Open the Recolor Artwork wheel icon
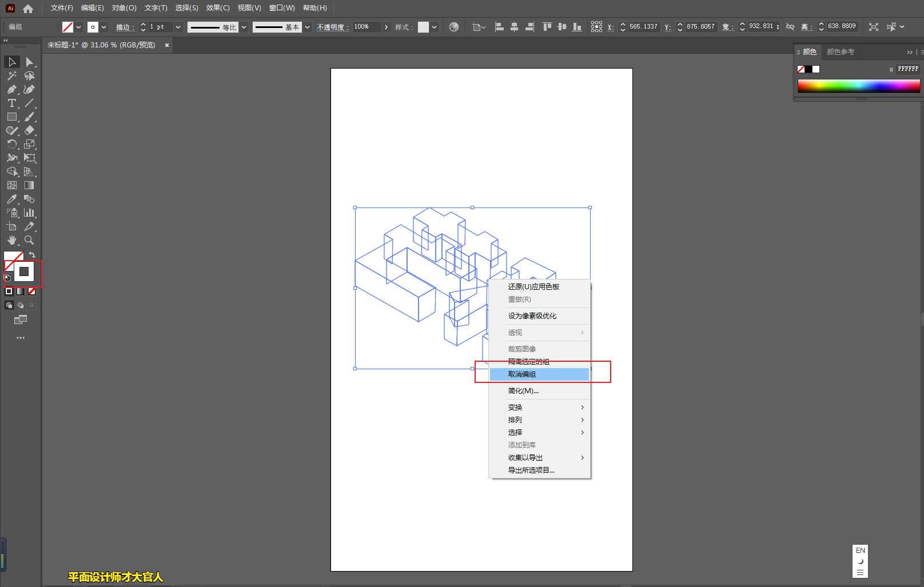924x587 pixels. (454, 27)
